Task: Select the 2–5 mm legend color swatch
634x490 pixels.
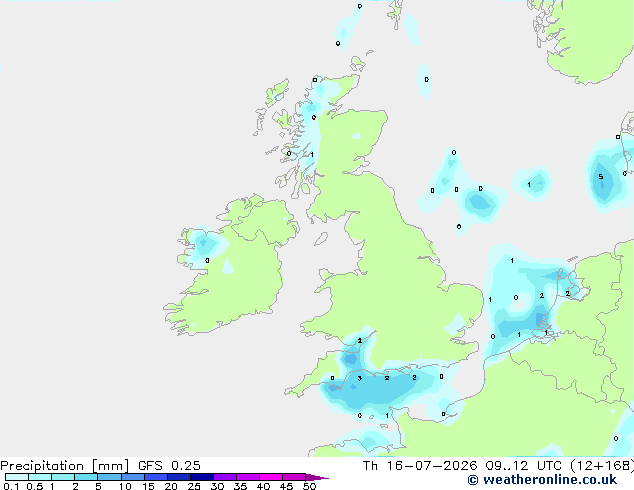Action: [86, 477]
